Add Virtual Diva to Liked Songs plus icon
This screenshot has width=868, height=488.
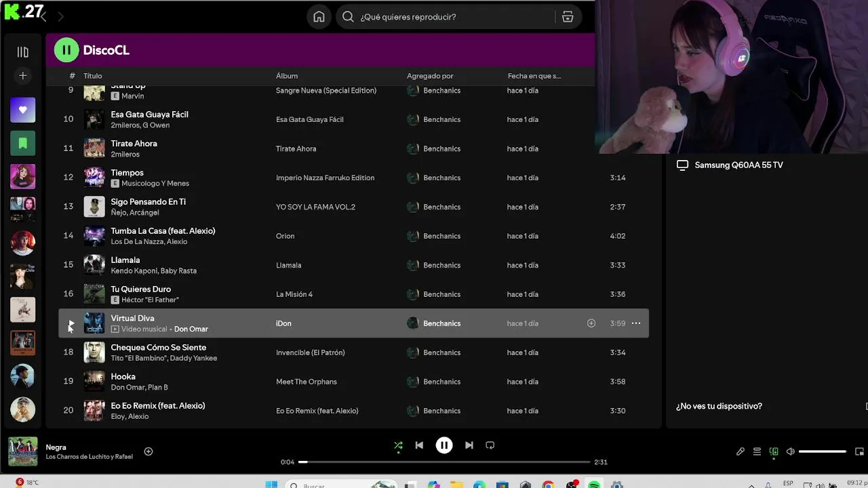coord(591,323)
